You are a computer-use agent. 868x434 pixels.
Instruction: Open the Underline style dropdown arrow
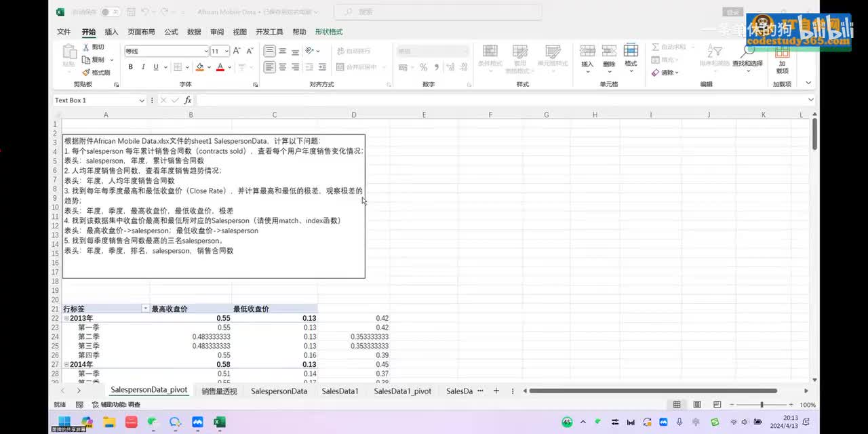pos(165,67)
